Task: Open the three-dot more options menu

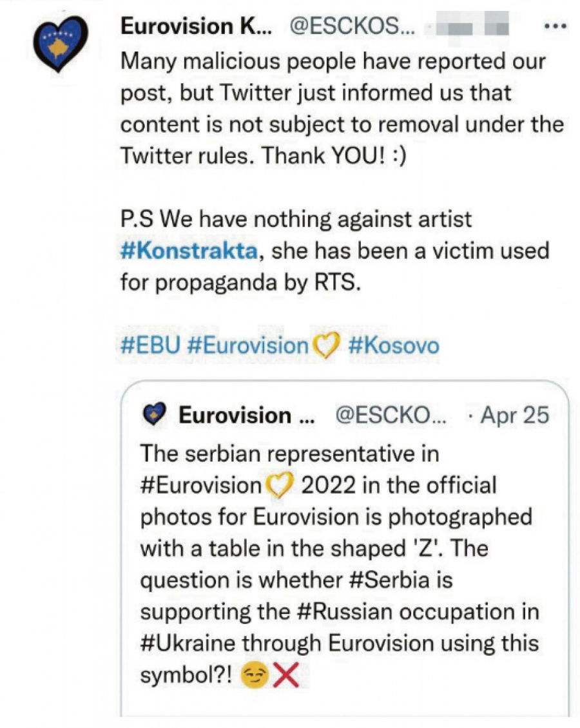Action: (x=554, y=27)
